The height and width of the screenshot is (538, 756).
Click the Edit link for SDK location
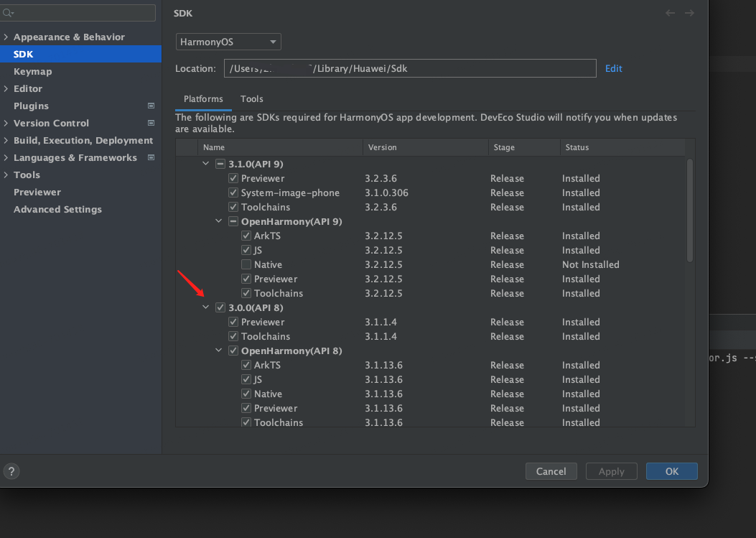click(x=613, y=68)
